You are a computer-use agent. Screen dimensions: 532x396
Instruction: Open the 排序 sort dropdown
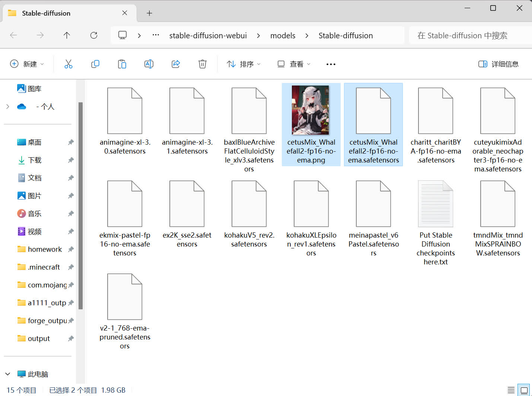pyautogui.click(x=243, y=64)
